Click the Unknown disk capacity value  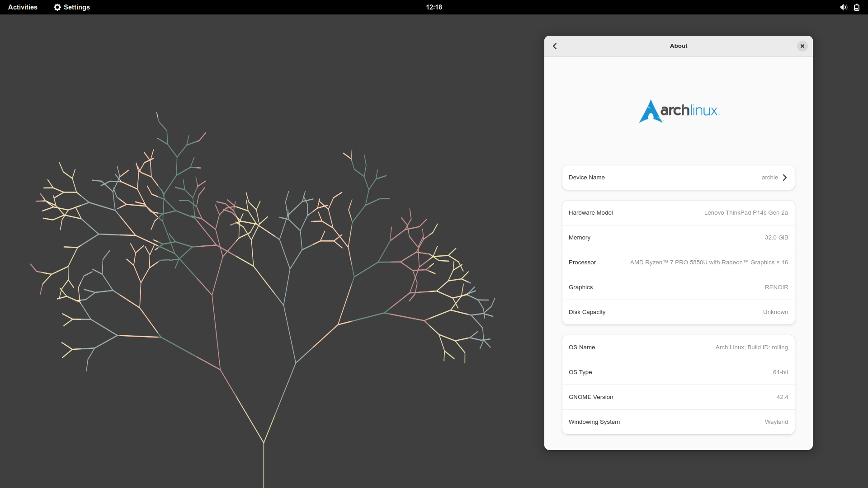[775, 312]
